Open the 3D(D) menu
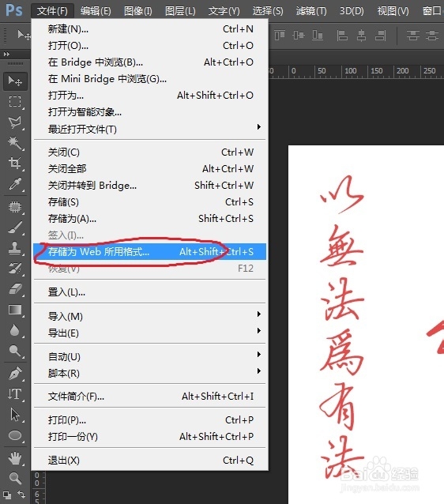Viewport: 444px width, 504px height. [x=352, y=11]
